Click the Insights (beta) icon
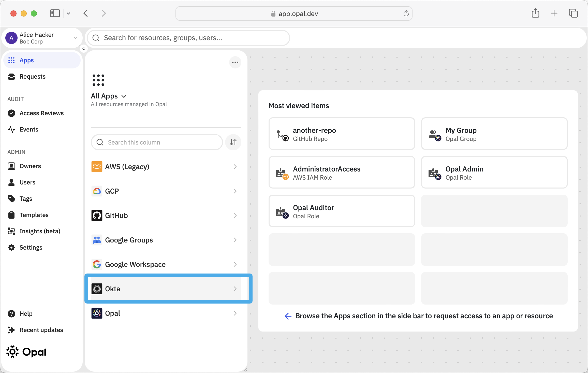This screenshot has height=373, width=588. pyautogui.click(x=11, y=231)
